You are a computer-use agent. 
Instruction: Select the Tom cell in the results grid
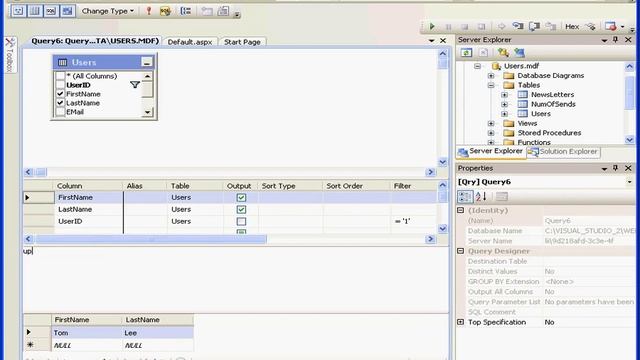click(x=87, y=333)
